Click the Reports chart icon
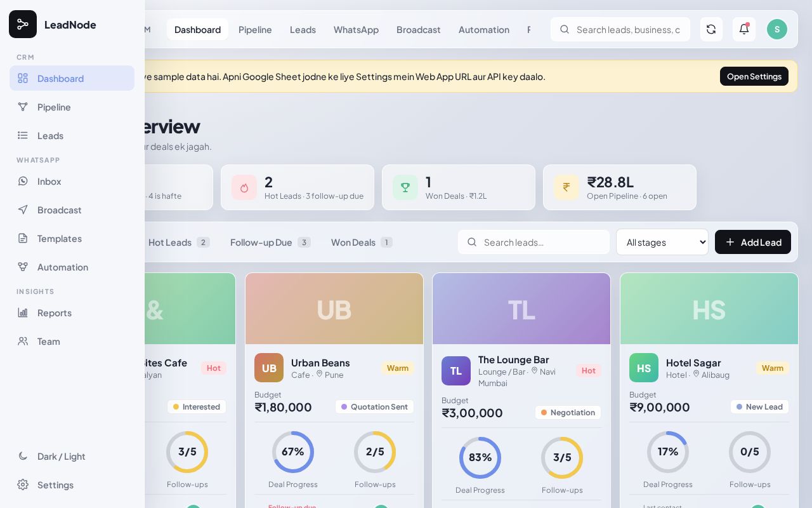Screen dimensions: 812x508 23,312
